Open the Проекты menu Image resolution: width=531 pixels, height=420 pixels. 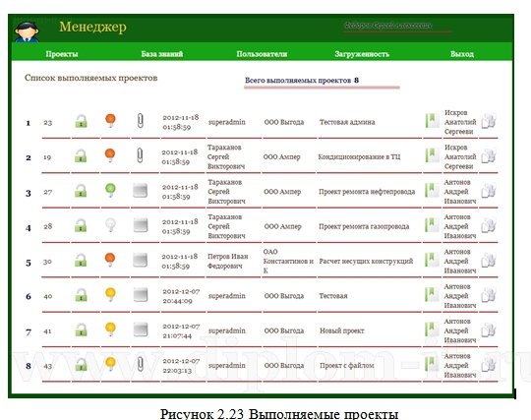[62, 54]
